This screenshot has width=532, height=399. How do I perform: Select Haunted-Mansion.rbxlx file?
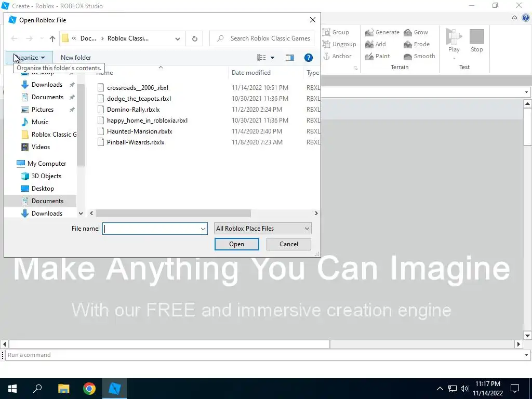point(139,131)
